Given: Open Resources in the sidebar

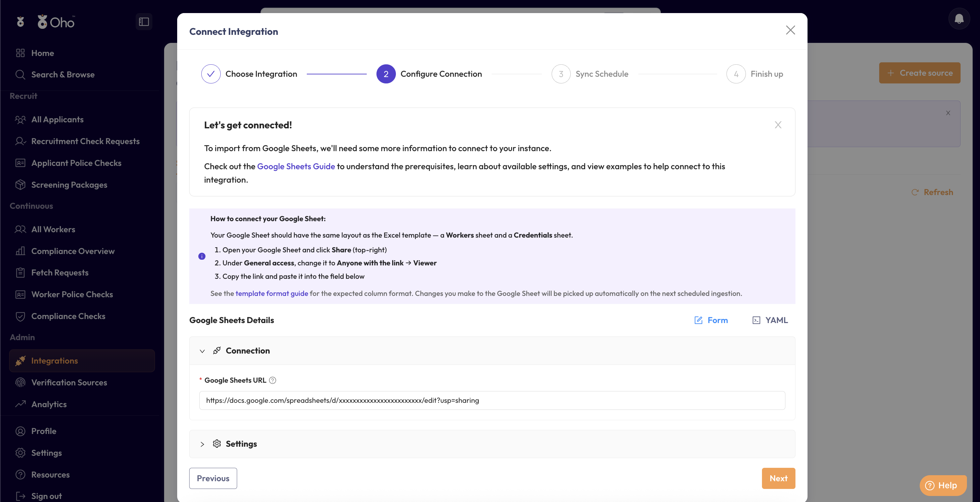Looking at the screenshot, I should [x=51, y=475].
